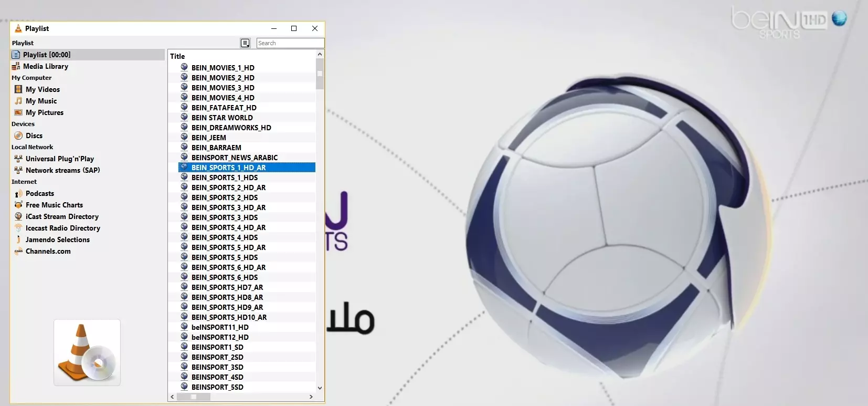
Task: Click the Discs icon
Action: (18, 136)
